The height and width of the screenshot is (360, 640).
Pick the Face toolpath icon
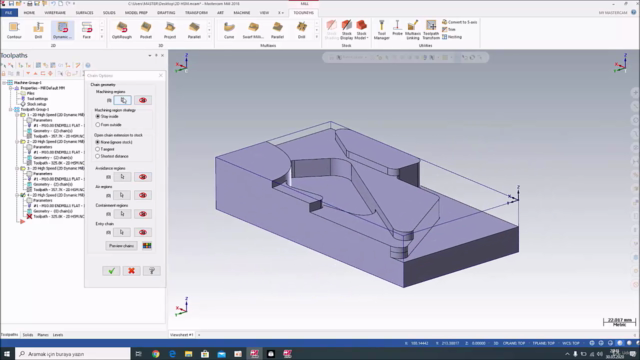point(87,30)
